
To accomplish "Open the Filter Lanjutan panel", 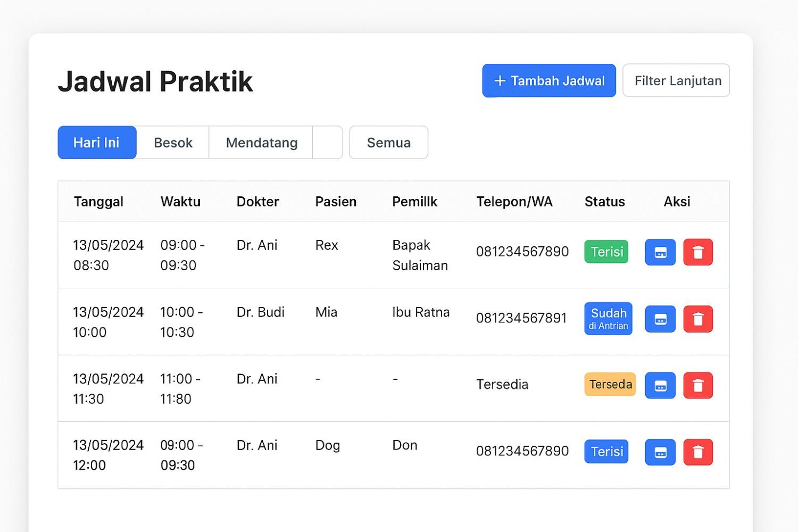I will (x=676, y=80).
